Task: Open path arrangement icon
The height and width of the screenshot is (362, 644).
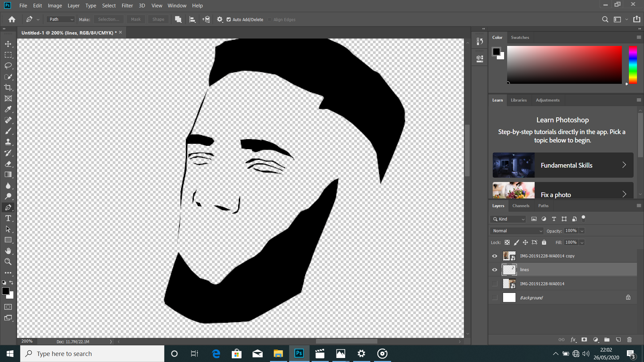Action: point(206,19)
